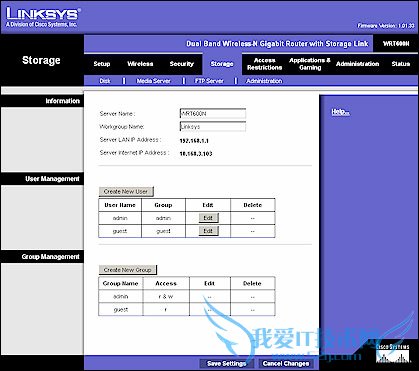Switch to the Wireless tab
This screenshot has width=419, height=371.
140,64
